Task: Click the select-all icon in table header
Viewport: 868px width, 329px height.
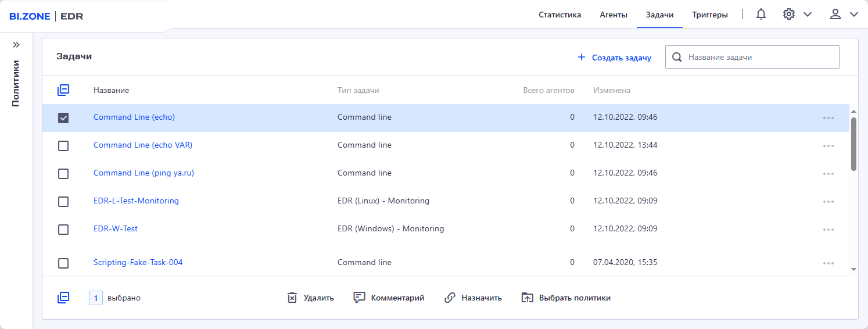Action: click(x=63, y=90)
